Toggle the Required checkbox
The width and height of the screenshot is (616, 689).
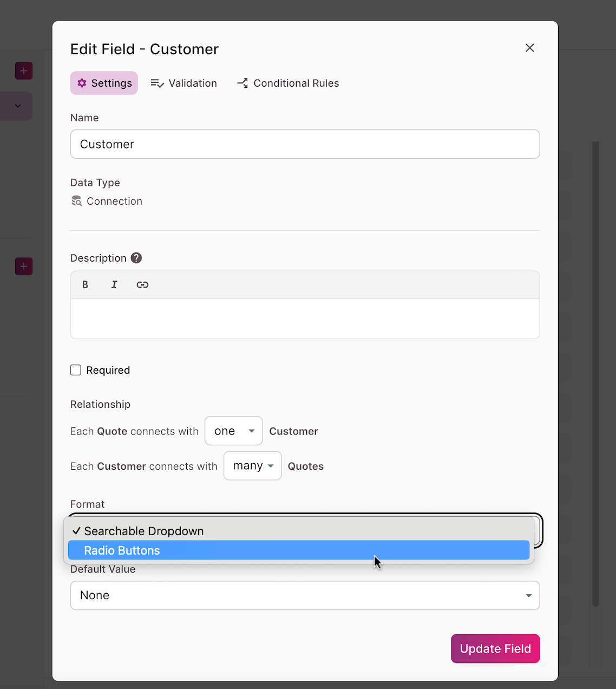(76, 370)
